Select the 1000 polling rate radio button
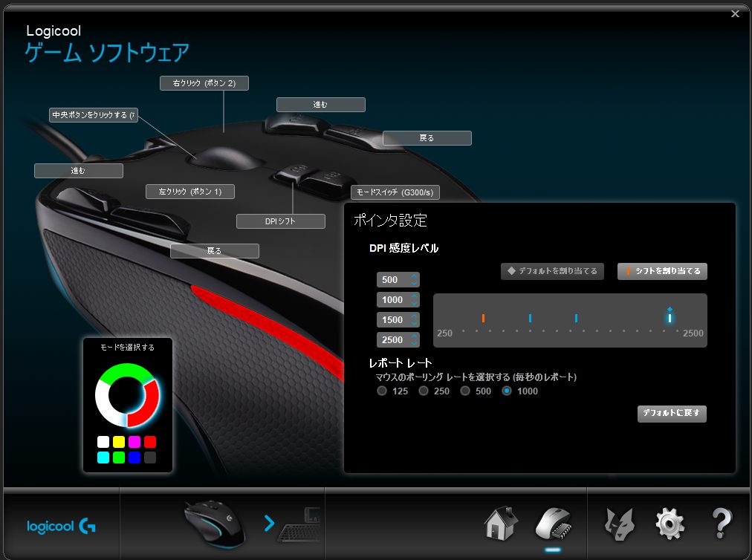Screen dimensions: 752x560 [507, 391]
